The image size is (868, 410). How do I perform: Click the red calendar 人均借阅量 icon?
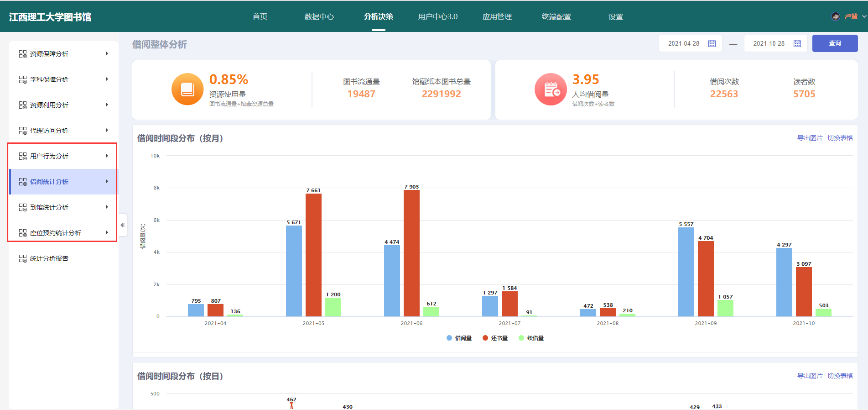click(x=551, y=89)
